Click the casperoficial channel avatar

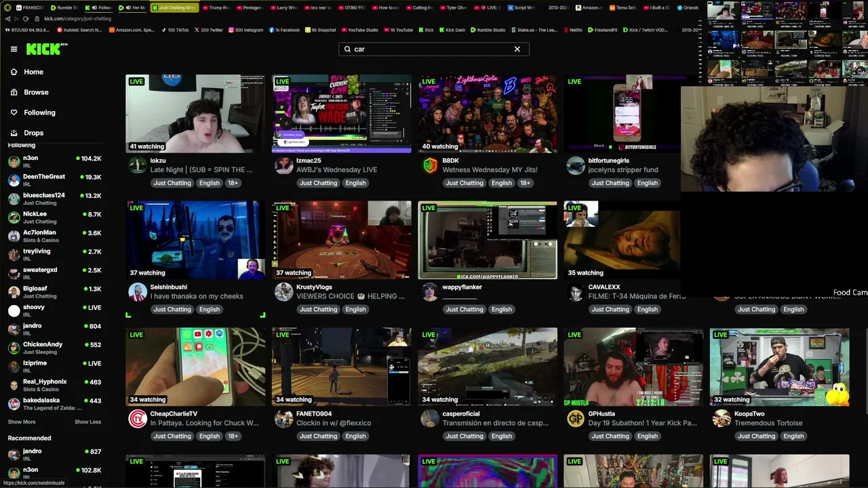430,419
